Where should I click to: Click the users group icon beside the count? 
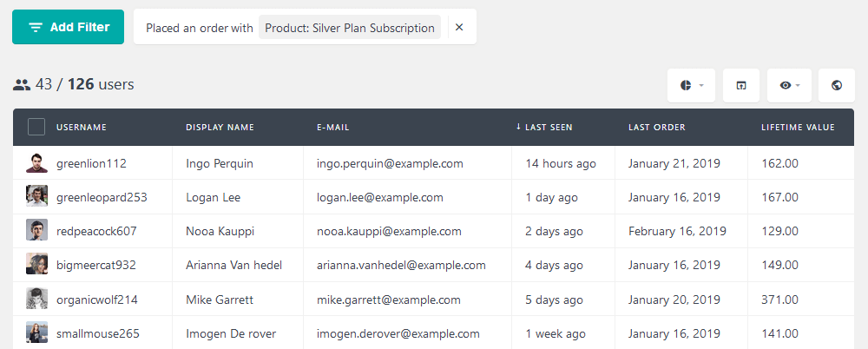[22, 85]
